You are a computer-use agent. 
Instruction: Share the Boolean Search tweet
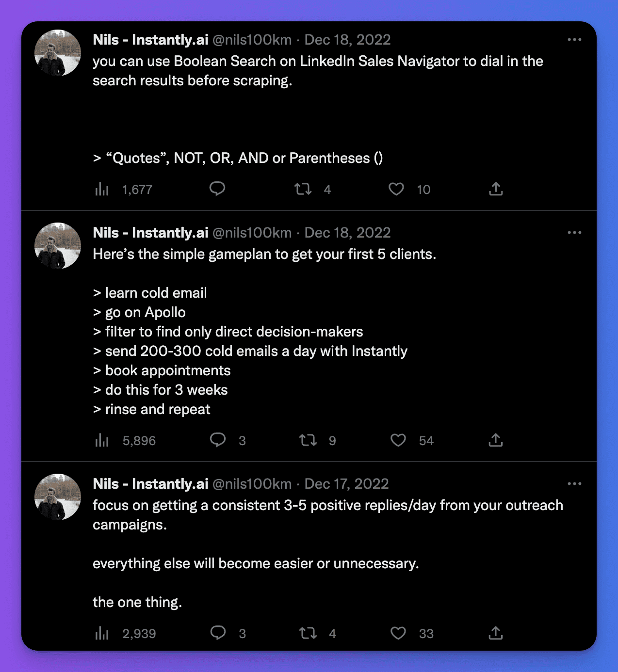pyautogui.click(x=496, y=189)
